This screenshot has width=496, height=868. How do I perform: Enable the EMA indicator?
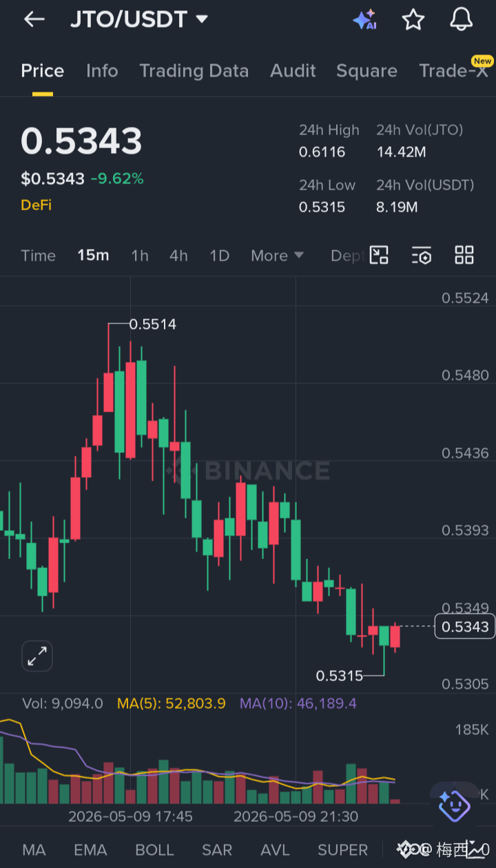[90, 850]
